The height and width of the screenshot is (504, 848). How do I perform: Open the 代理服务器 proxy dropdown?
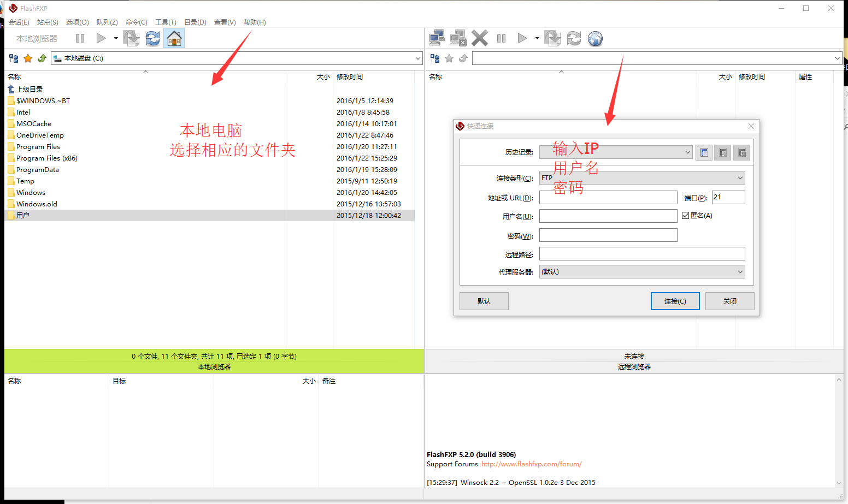642,272
